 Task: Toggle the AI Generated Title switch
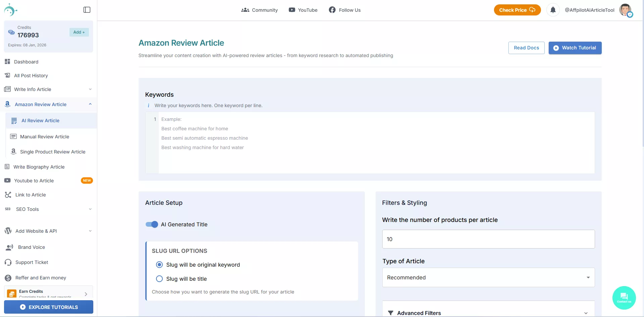click(x=152, y=224)
